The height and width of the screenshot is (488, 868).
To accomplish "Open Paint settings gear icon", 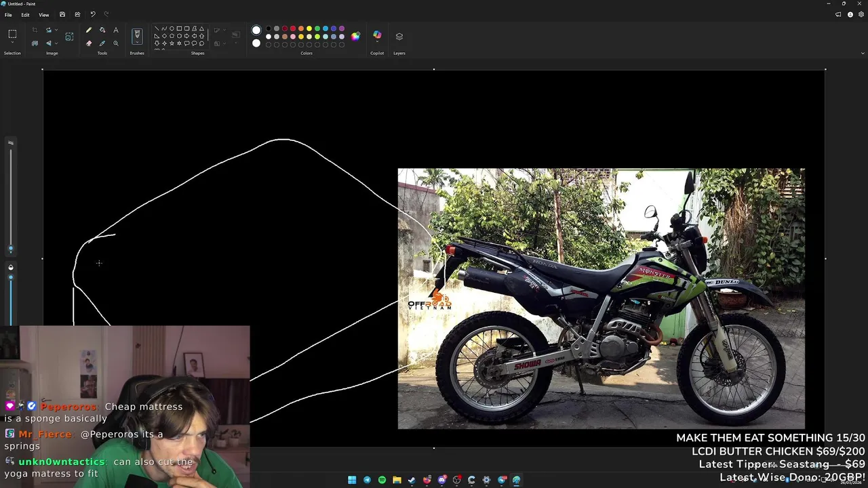I will click(861, 14).
